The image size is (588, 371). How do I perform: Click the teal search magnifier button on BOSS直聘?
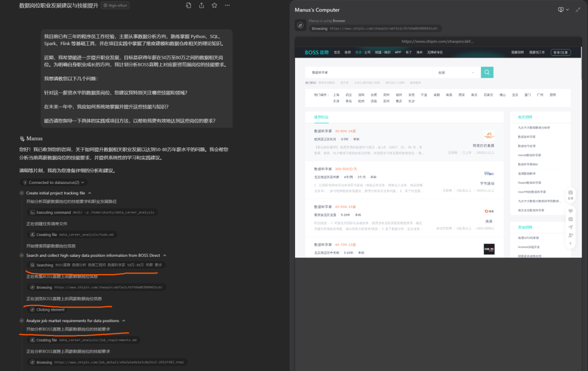(x=487, y=72)
